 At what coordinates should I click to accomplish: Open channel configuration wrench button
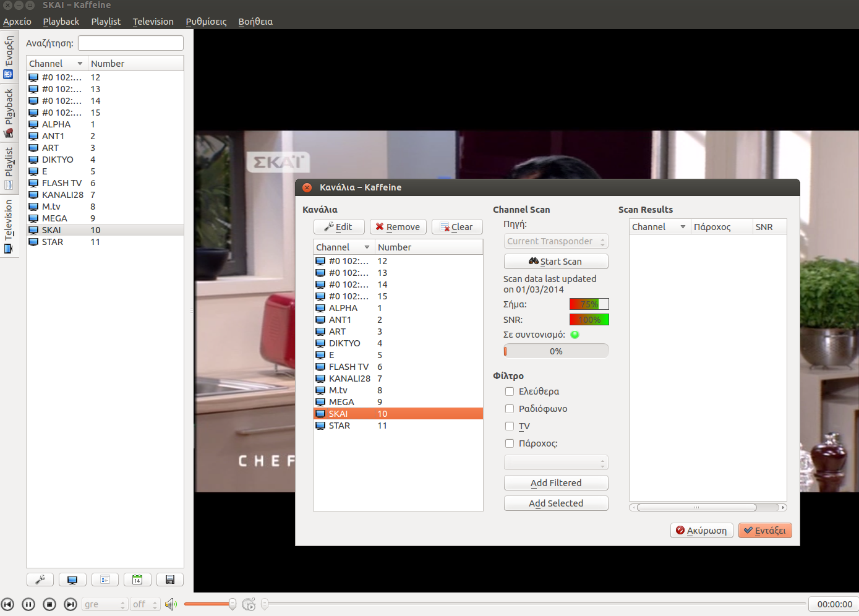(40, 580)
